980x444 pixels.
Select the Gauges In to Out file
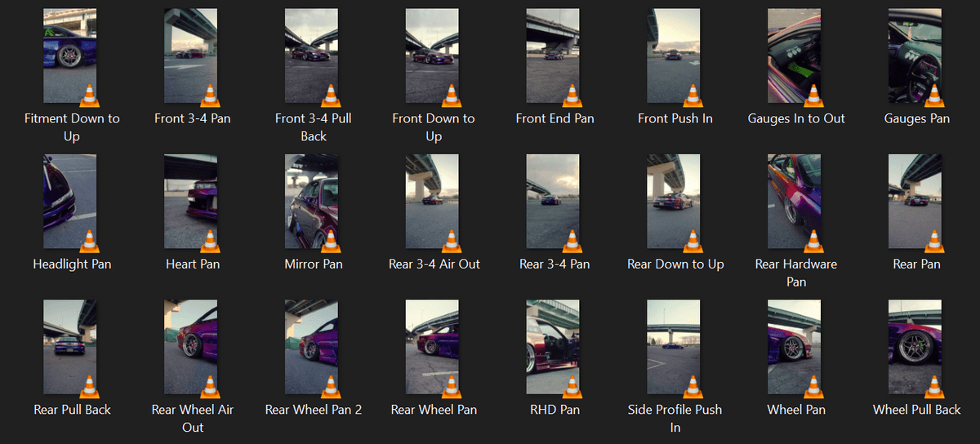[x=795, y=55]
